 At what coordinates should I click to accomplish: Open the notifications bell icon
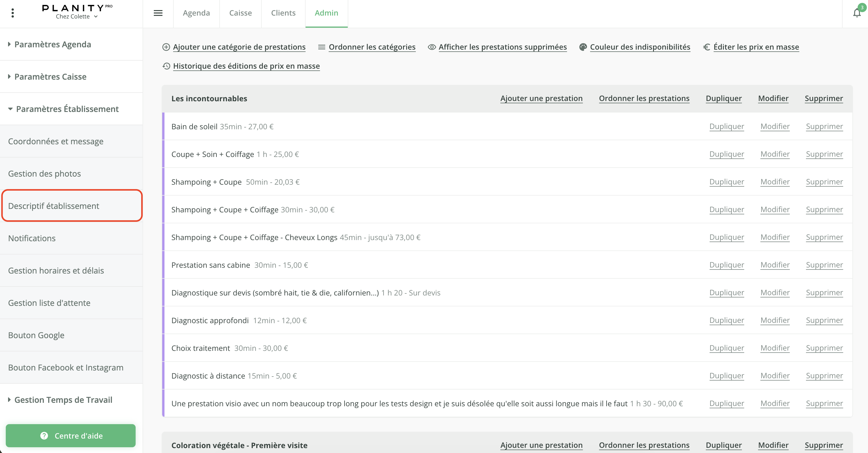[x=857, y=13]
